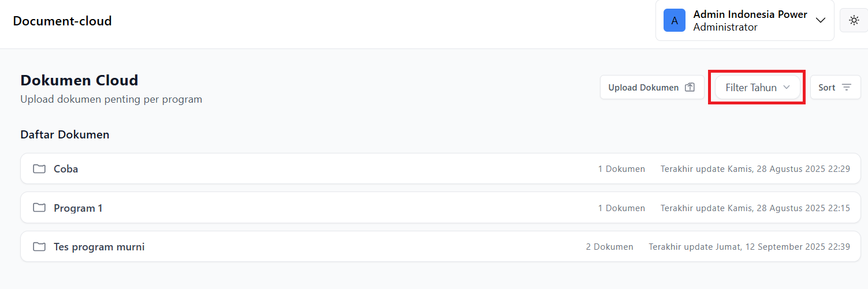This screenshot has height=289, width=868.
Task: Click the Administrator role label
Action: (x=725, y=27)
